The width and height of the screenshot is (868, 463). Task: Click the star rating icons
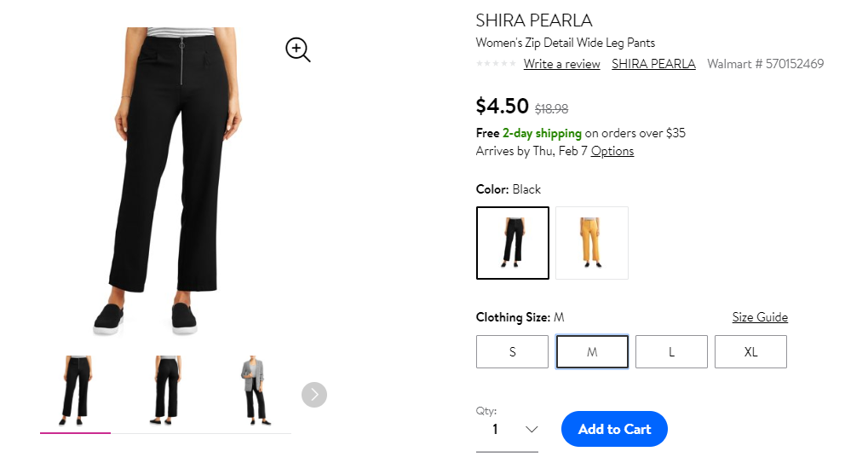[496, 64]
